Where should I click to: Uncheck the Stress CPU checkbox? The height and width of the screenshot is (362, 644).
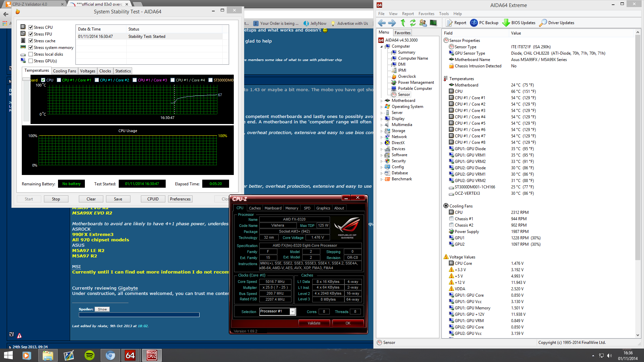coord(31,27)
